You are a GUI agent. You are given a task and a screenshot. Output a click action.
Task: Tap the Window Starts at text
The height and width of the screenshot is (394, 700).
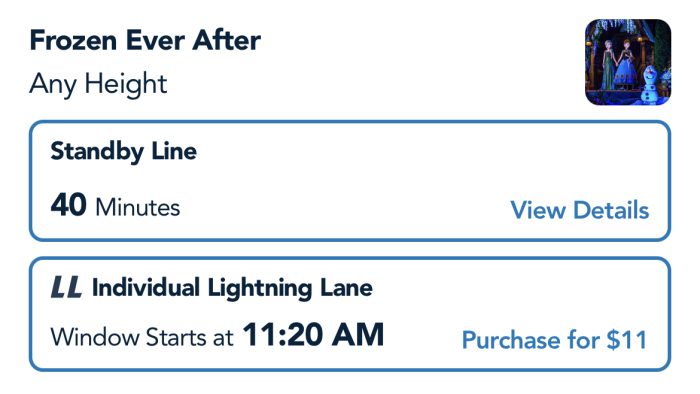(x=142, y=337)
